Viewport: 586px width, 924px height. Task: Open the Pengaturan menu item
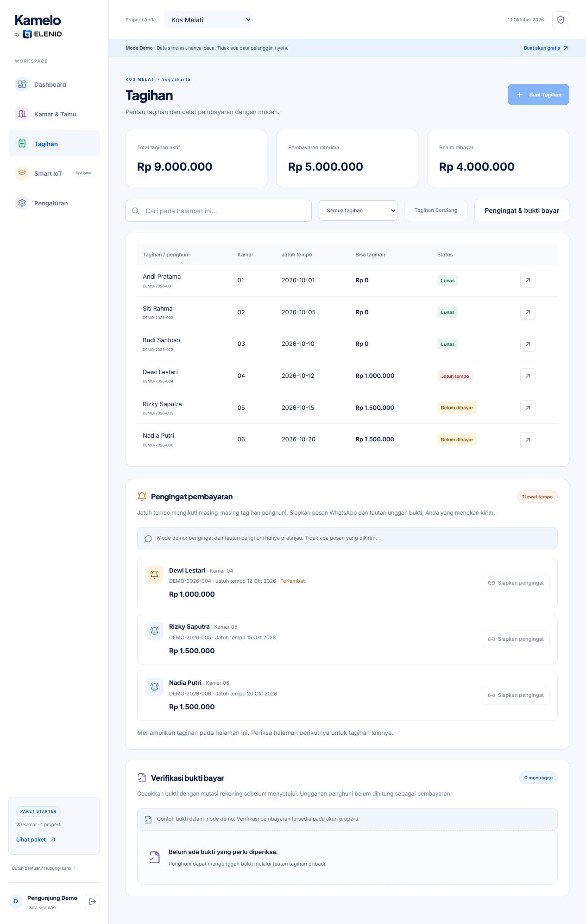pos(54,203)
